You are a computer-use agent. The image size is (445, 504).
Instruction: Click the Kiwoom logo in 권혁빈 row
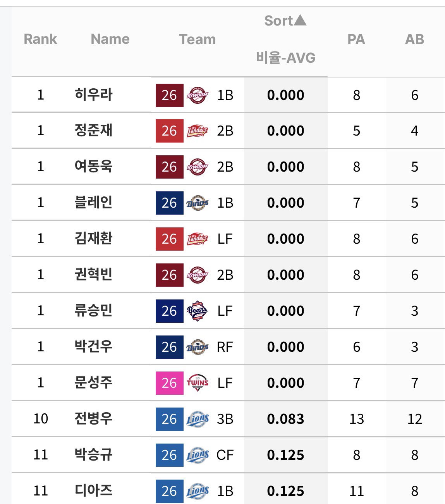(198, 275)
